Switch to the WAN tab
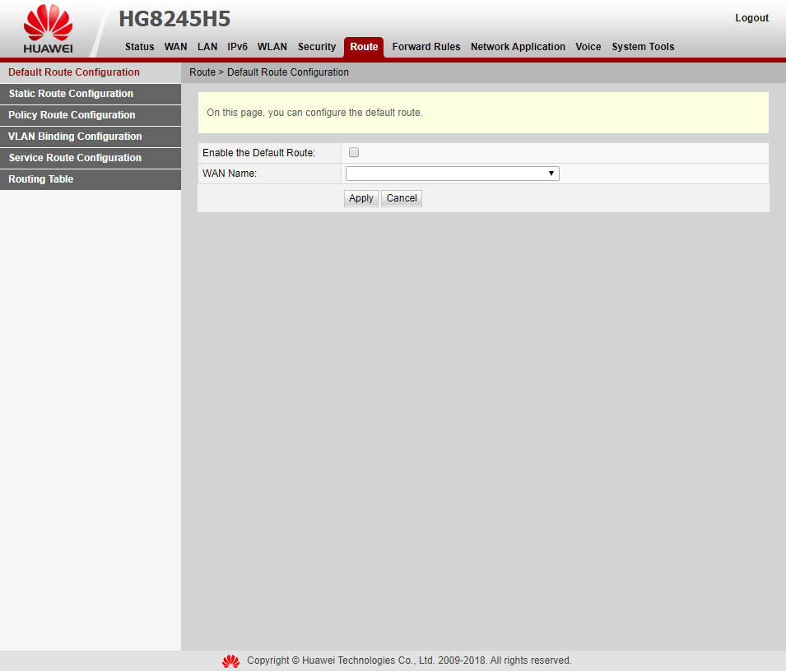Screen dimensions: 786x672 pyautogui.click(x=175, y=47)
